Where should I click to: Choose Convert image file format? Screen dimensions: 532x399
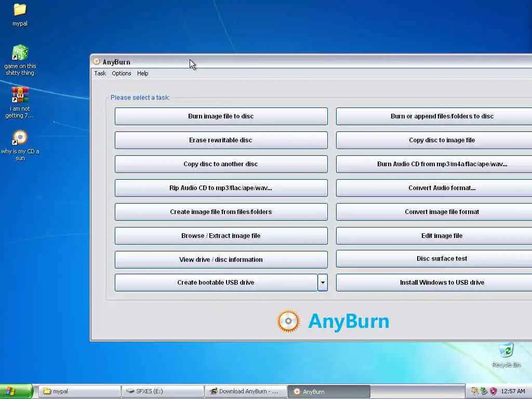(434, 212)
